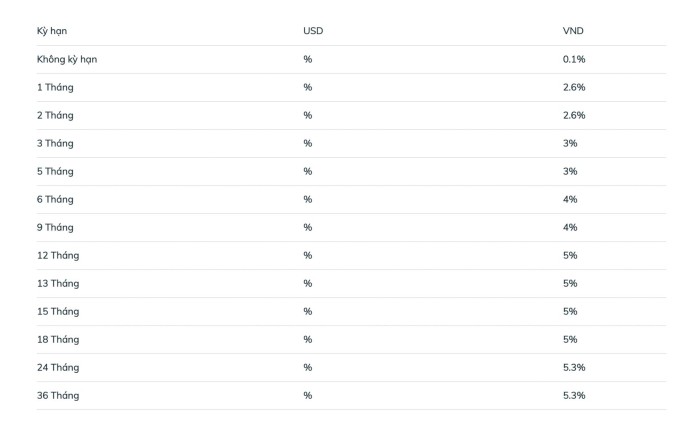This screenshot has width=680, height=423.
Task: Select the 24 Tháng term label
Action: click(x=58, y=367)
